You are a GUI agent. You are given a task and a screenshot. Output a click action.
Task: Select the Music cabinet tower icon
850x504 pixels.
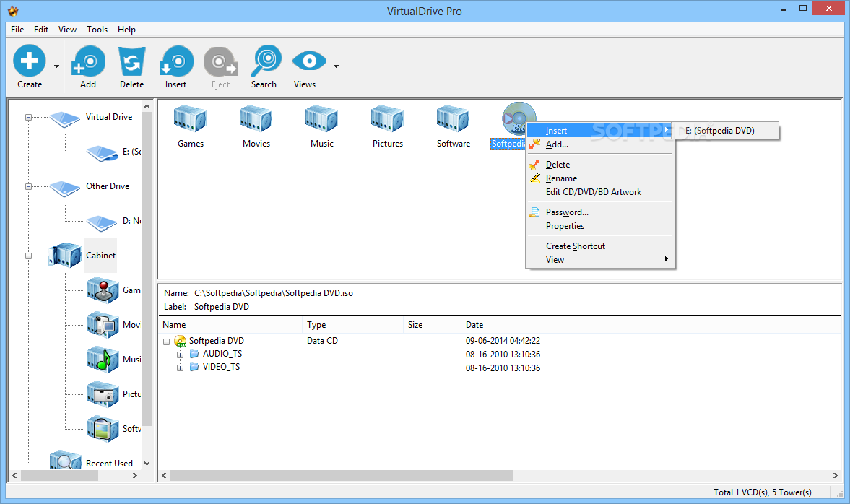321,118
